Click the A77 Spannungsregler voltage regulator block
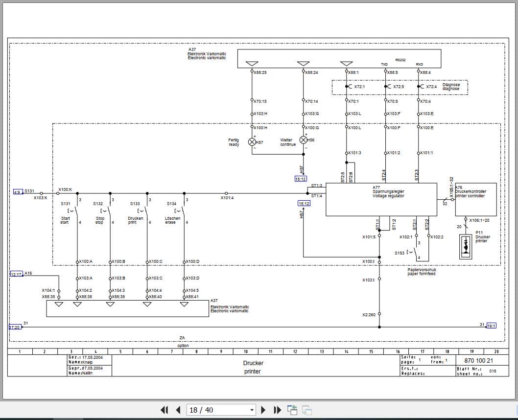 381,200
